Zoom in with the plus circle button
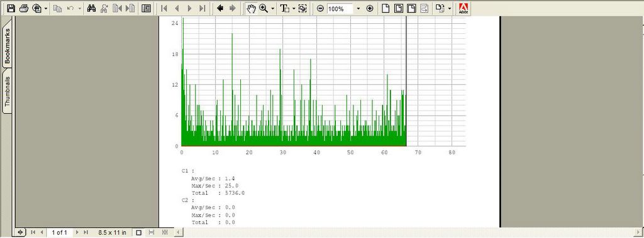Viewport: 644px width, 238px height. click(370, 8)
